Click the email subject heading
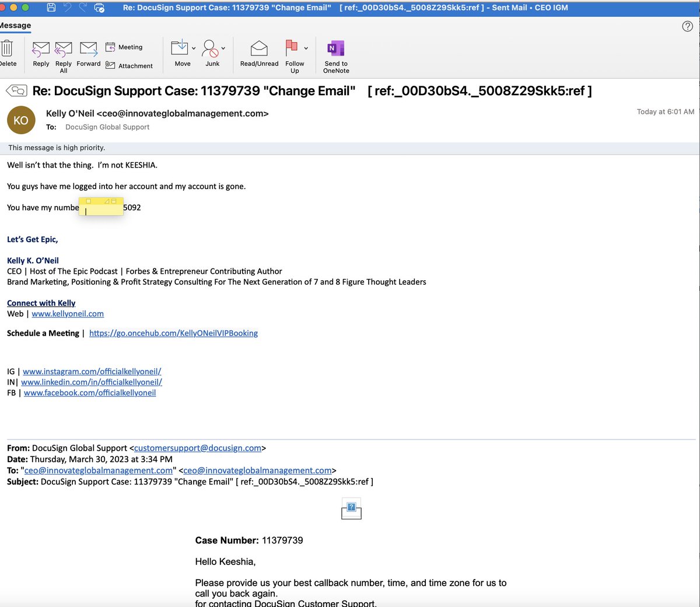This screenshot has height=607, width=700. point(312,91)
